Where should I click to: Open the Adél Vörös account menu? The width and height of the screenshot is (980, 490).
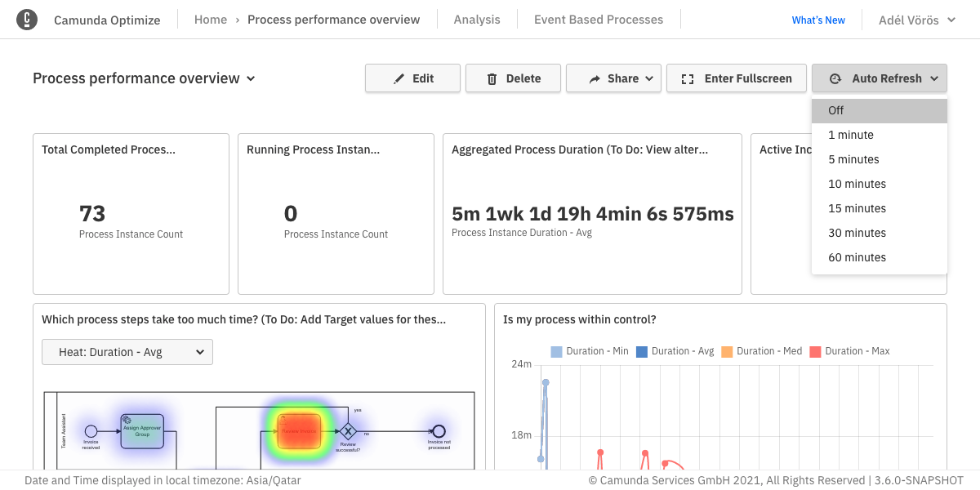tap(916, 20)
